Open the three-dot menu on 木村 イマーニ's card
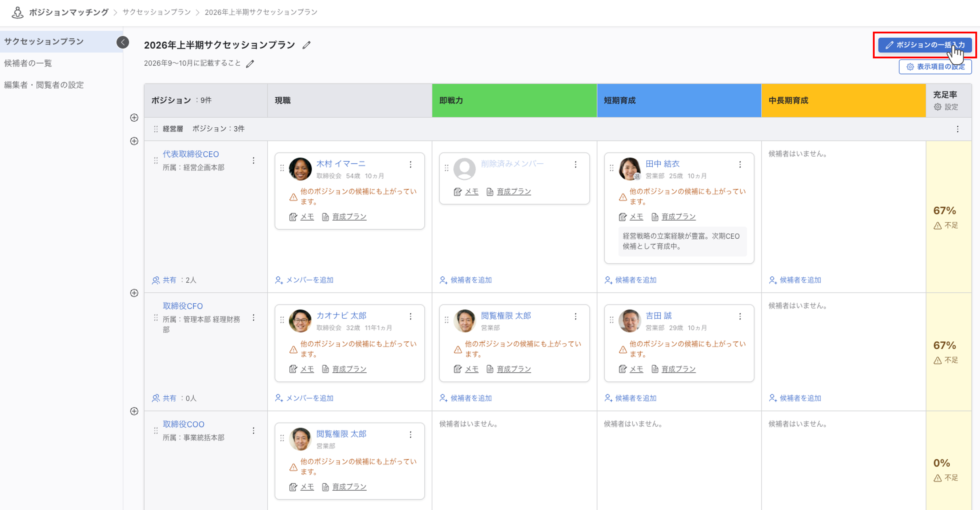This screenshot has width=980, height=510. pyautogui.click(x=410, y=164)
